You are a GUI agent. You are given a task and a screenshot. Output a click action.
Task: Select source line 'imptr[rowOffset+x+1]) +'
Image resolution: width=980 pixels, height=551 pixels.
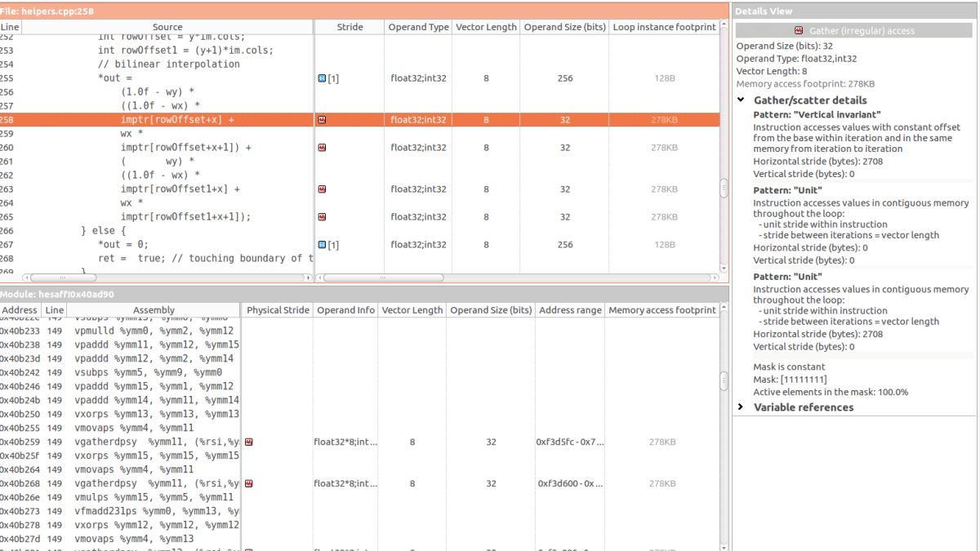tap(185, 148)
